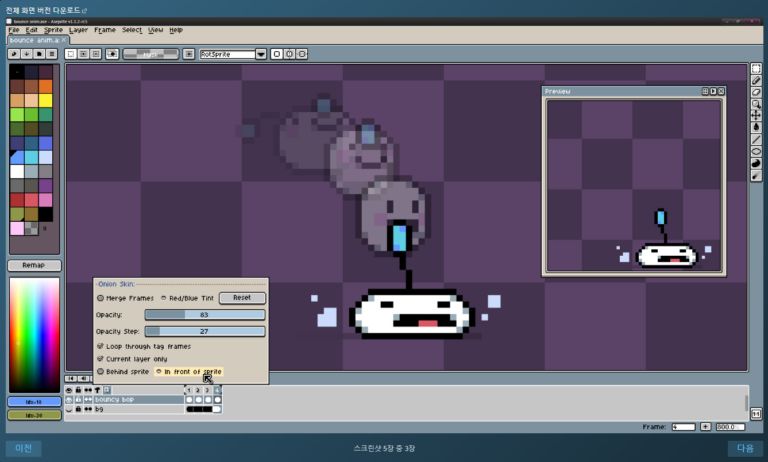Toggle Loop through tag frames checkbox
The image size is (768, 462).
pyautogui.click(x=144, y=346)
